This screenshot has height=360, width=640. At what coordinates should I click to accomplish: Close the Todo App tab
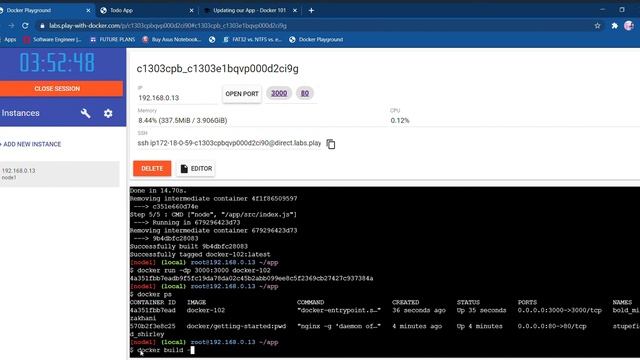(x=191, y=11)
